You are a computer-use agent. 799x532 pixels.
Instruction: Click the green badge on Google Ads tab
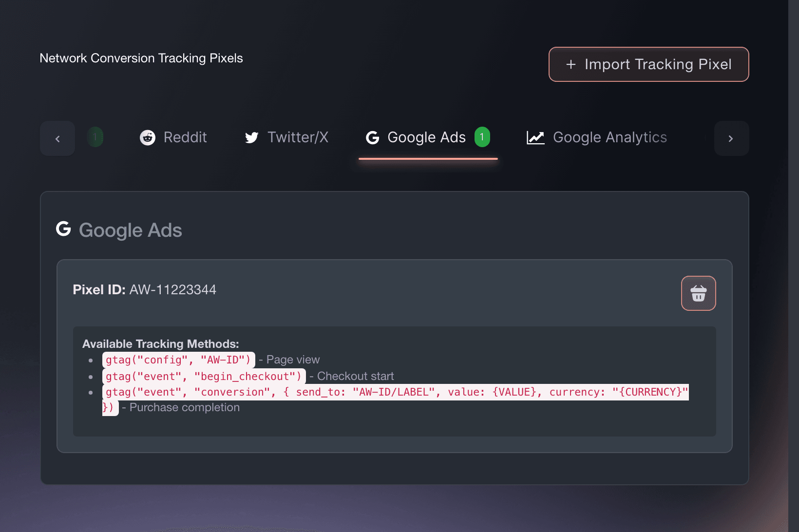click(x=482, y=137)
